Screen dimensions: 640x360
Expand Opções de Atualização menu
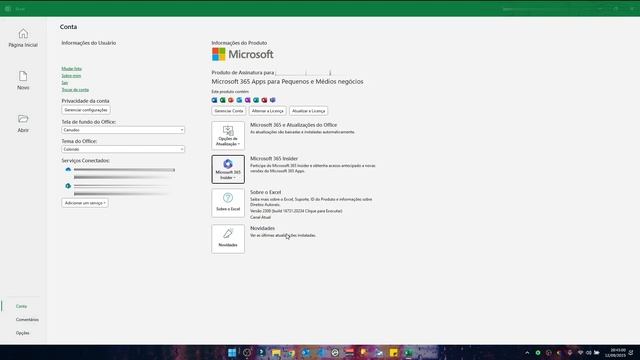click(x=228, y=136)
